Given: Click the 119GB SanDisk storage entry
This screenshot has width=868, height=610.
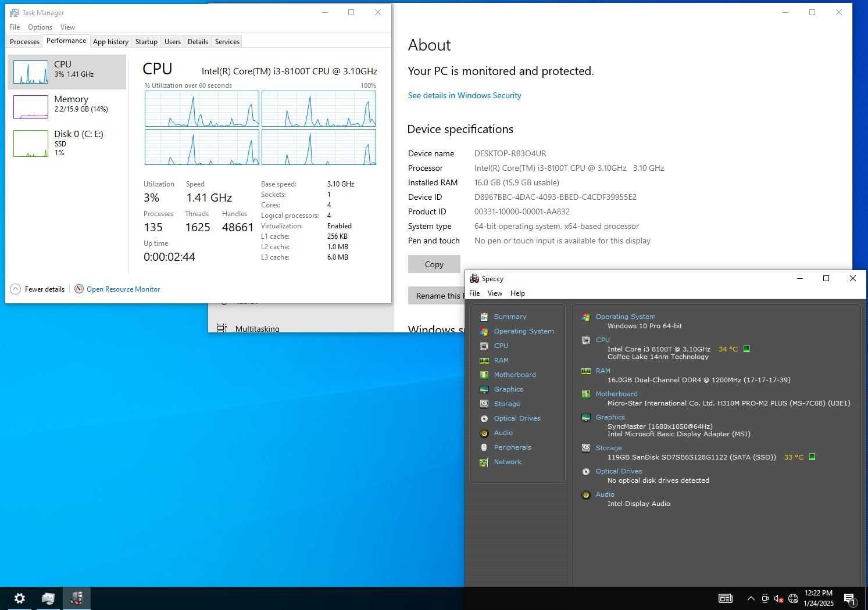Looking at the screenshot, I should (x=691, y=457).
